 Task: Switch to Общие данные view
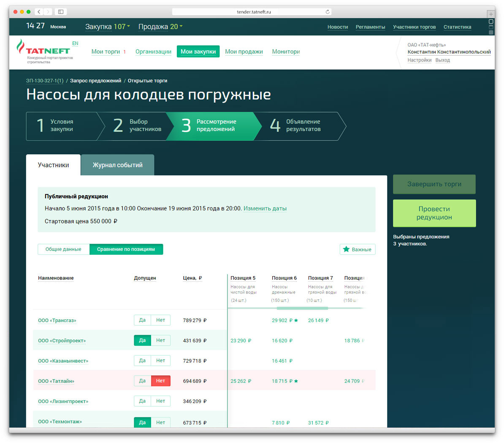point(63,249)
